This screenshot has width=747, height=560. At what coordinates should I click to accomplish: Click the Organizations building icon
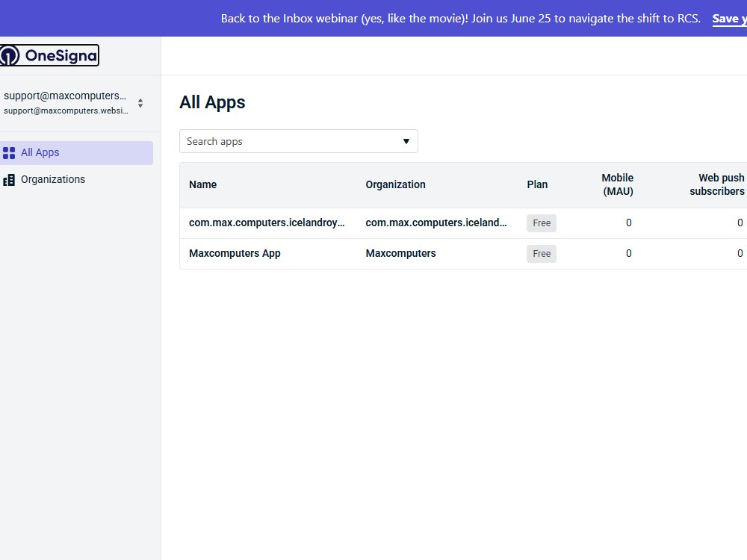8,179
